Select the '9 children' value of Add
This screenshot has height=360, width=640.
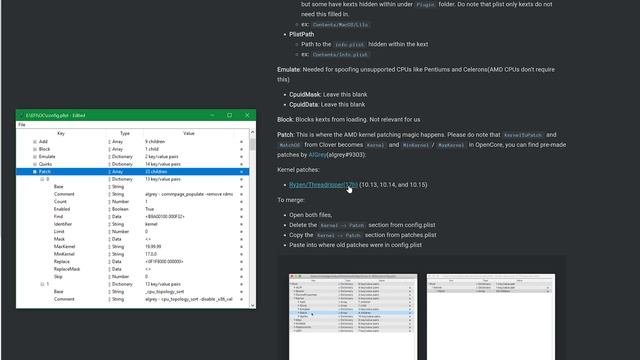tap(155, 142)
